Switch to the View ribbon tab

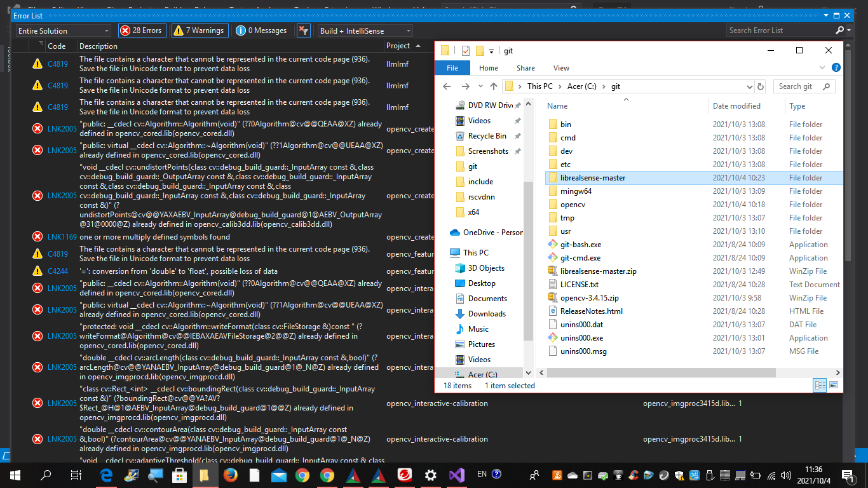561,67
